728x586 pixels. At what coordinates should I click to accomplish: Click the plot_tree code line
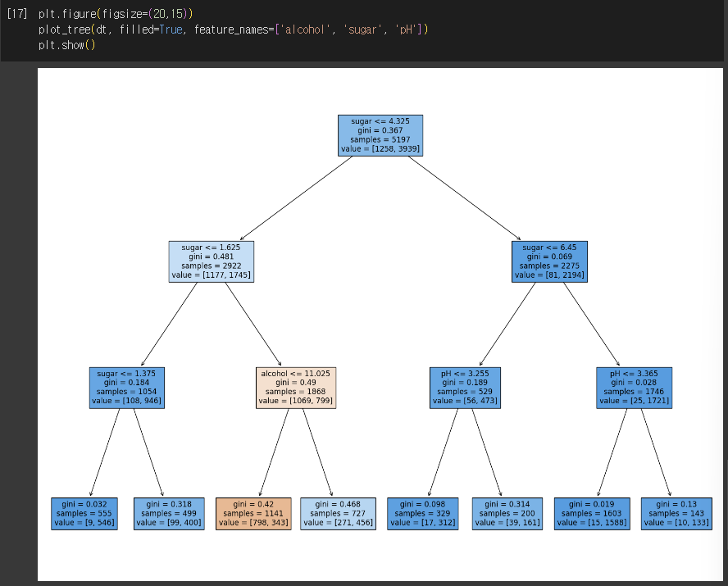(233, 30)
